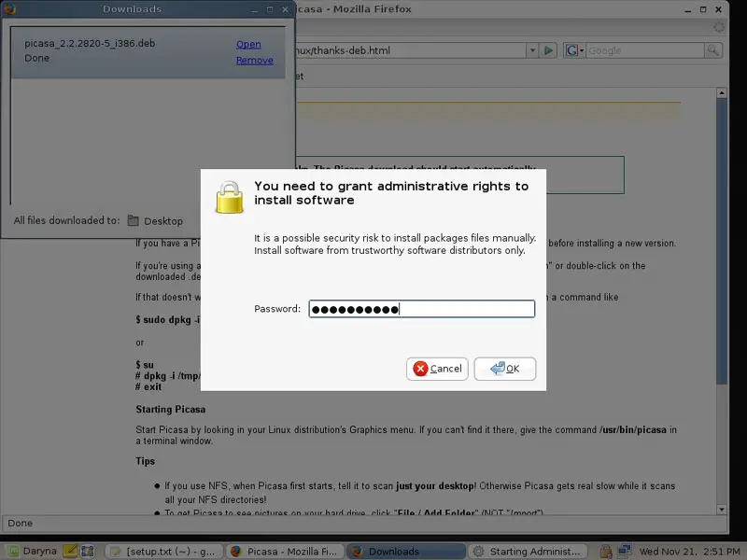Screen dimensions: 747x560
Task: Switch to the setup.txt editor taskbar item
Action: click(164, 552)
